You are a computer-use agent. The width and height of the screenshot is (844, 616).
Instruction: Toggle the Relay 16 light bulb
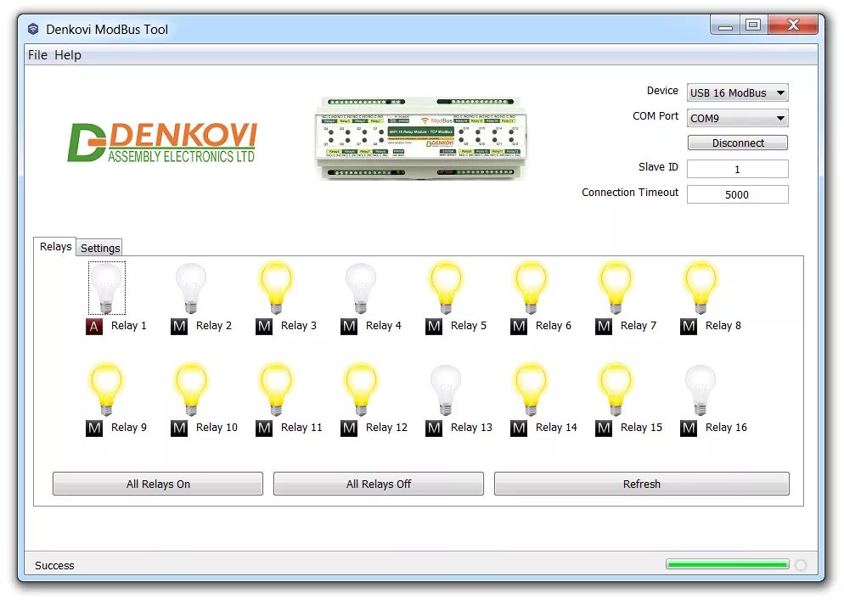click(701, 389)
